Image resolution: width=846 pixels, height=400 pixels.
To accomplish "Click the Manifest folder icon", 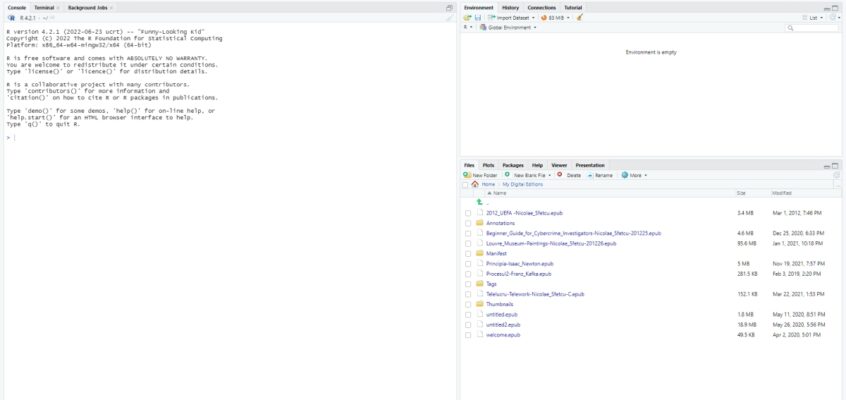I will click(479, 253).
